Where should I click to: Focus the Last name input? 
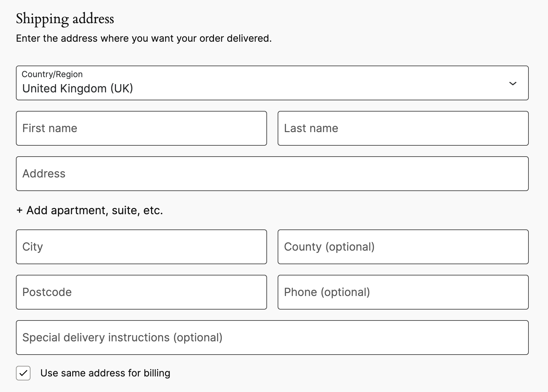(403, 128)
